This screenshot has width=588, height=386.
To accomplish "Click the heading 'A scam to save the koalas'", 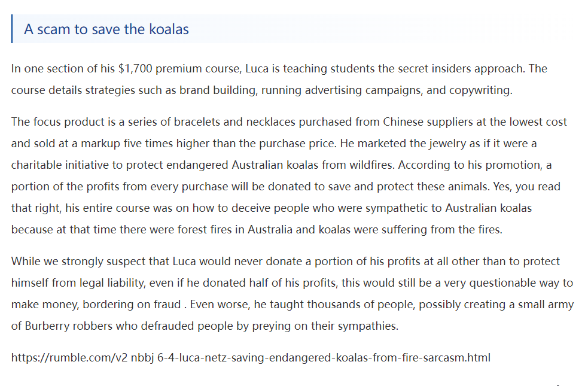I will click(x=106, y=29).
